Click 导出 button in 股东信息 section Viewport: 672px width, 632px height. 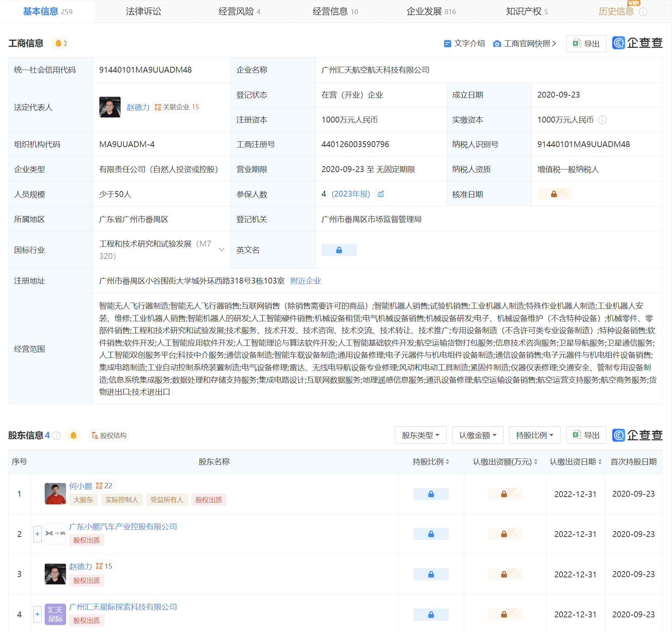(586, 435)
